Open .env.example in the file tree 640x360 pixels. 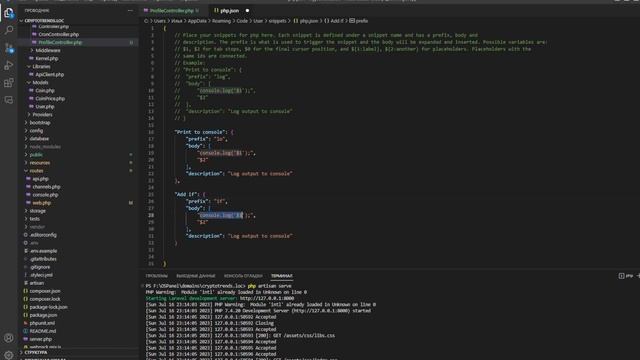point(43,251)
